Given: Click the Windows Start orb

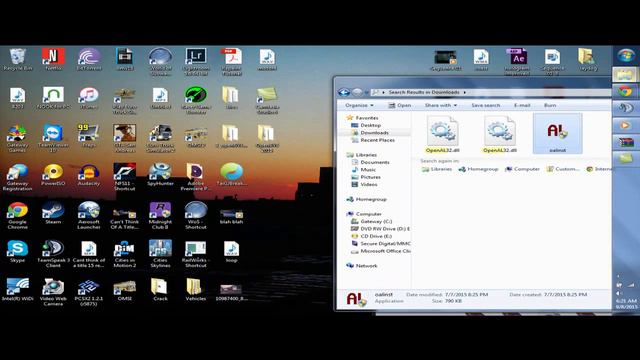Looking at the screenshot, I should 626,56.
